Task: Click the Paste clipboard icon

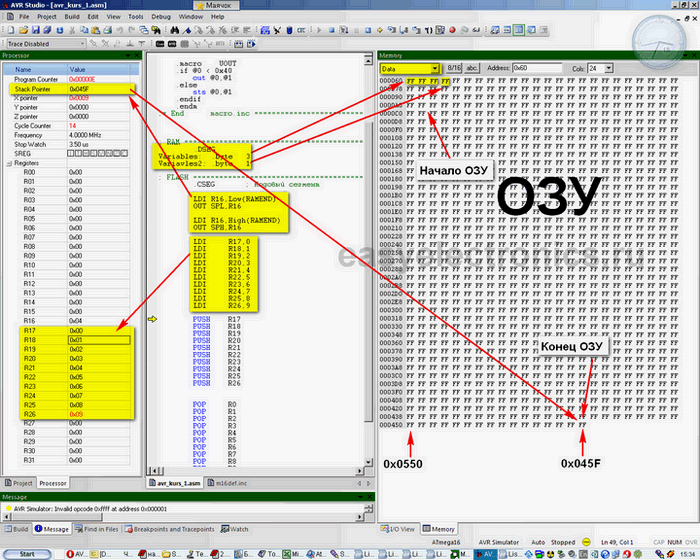Action: click(96, 30)
